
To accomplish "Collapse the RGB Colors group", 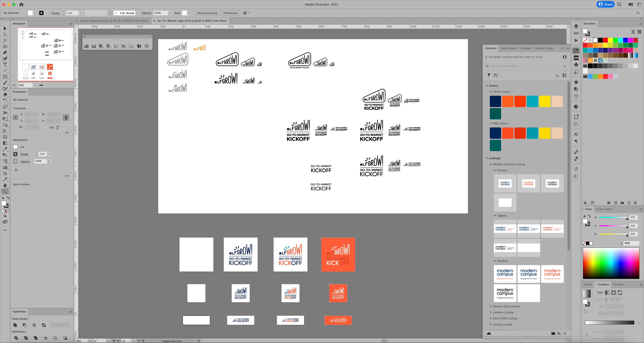I will (491, 123).
